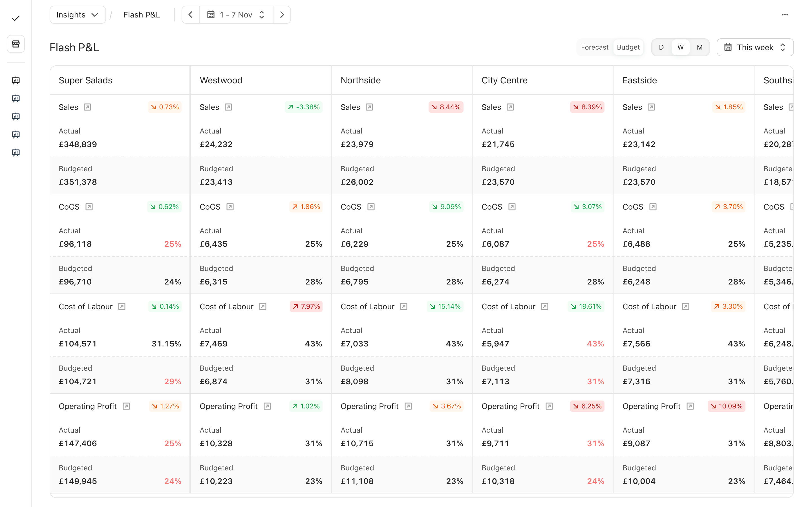Select the M monthly view toggle
This screenshot has height=507, width=812.
pos(700,47)
